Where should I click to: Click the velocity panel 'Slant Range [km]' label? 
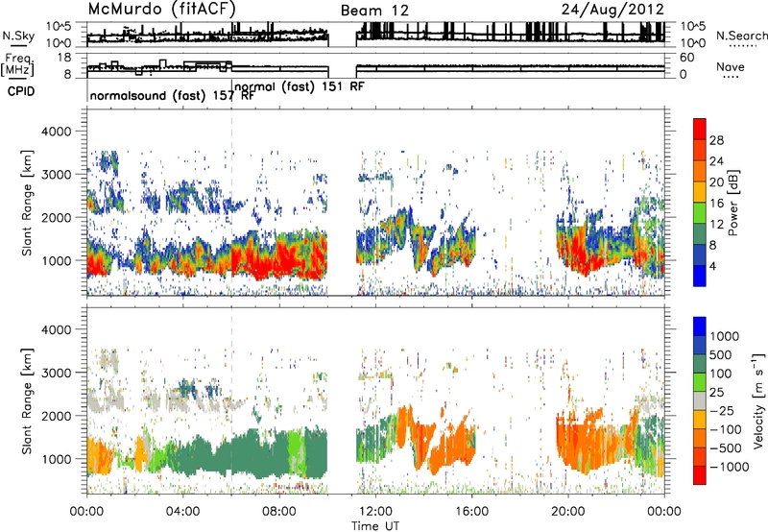pos(27,400)
